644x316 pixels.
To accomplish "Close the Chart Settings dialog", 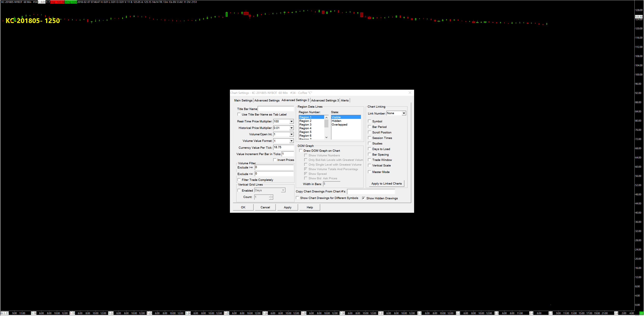I will [x=410, y=93].
